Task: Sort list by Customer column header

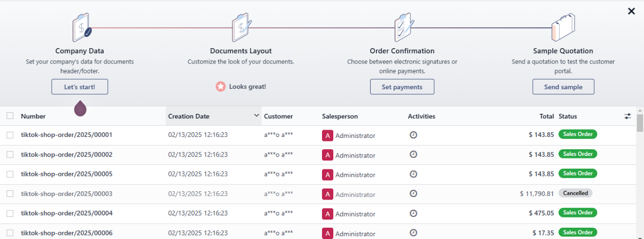Action: tap(278, 116)
